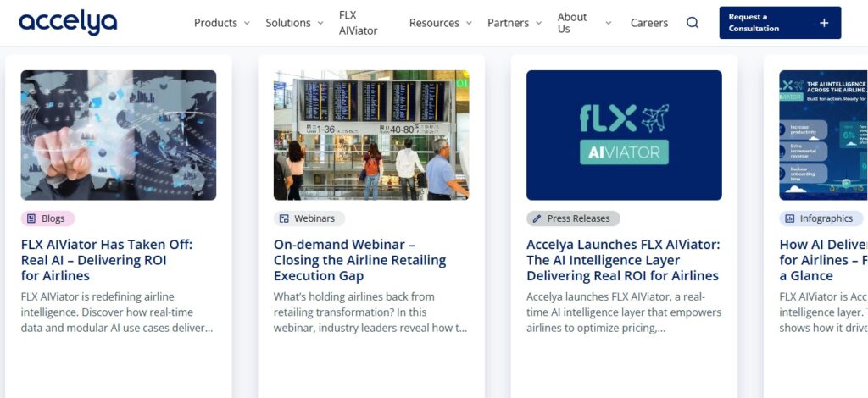The width and height of the screenshot is (868, 398).
Task: Click text 'What's holding airlines back from'
Action: (x=353, y=297)
